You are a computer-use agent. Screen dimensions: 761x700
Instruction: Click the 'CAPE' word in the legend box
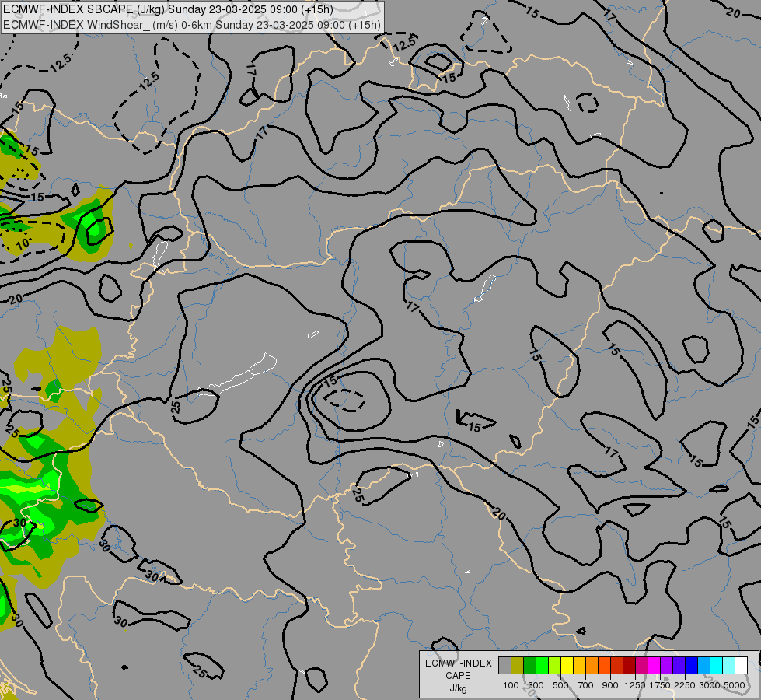coord(458,676)
